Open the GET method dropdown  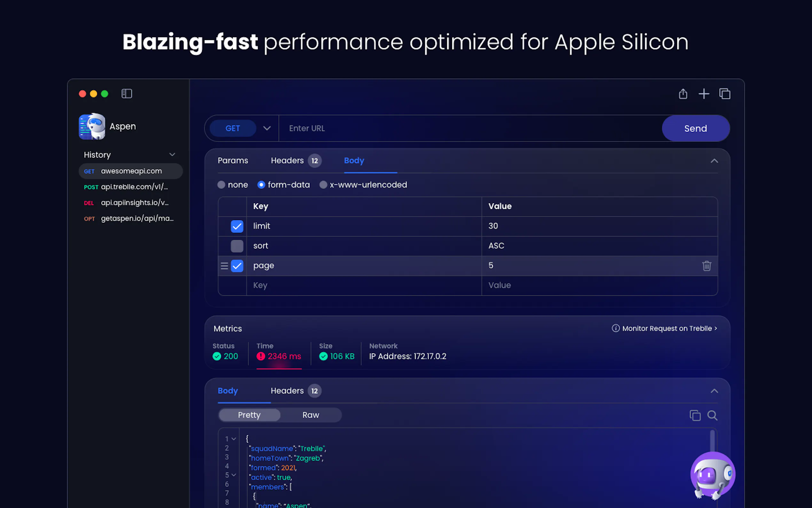coord(267,128)
